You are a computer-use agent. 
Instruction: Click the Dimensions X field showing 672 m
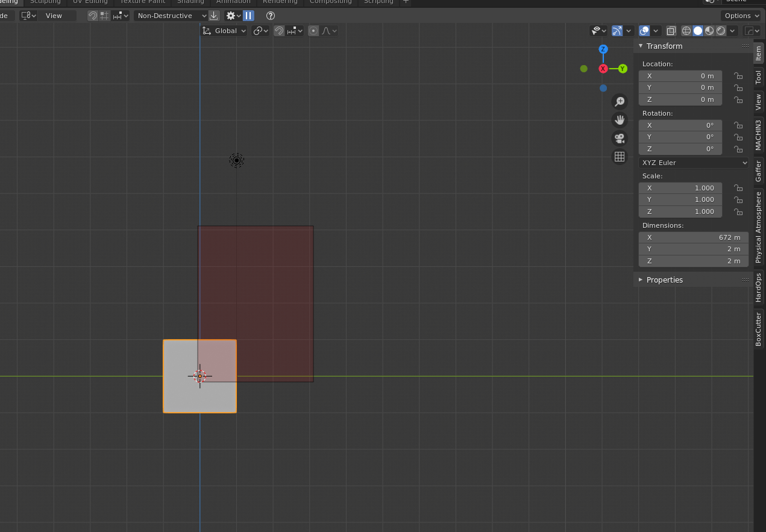click(x=693, y=237)
